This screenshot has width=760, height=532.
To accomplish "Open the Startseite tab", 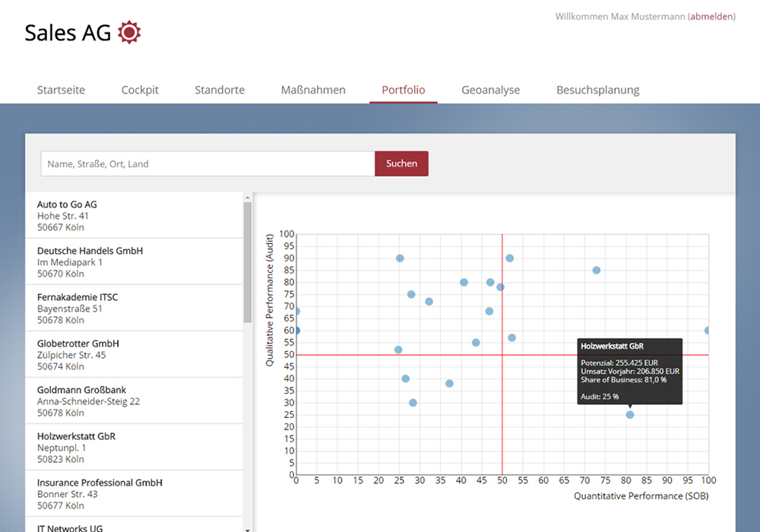I will tap(61, 90).
